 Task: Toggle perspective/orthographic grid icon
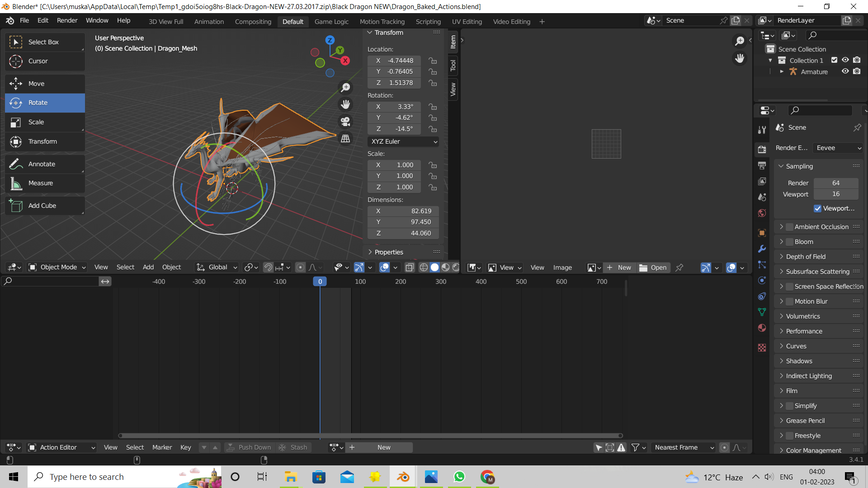[x=345, y=139]
